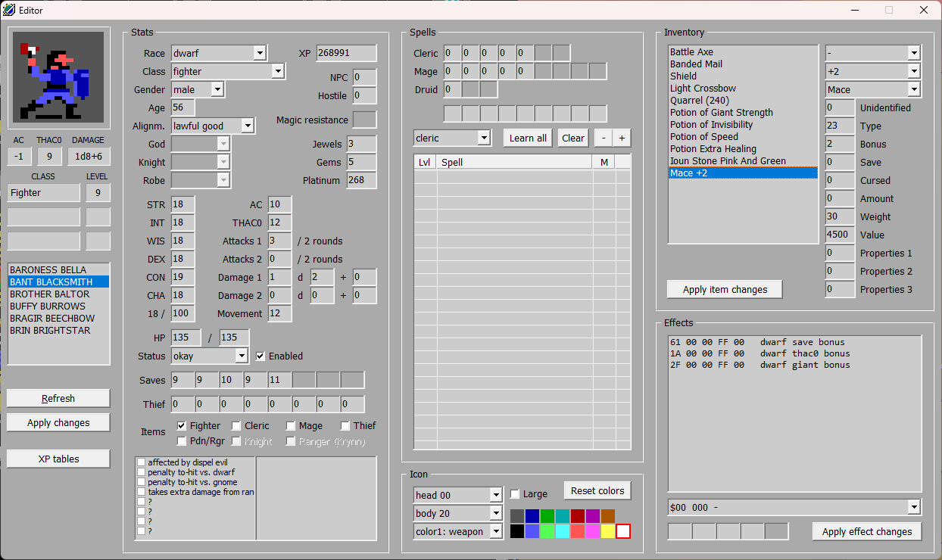This screenshot has width=942, height=560.
Task: Click the plus button beside Clear
Action: click(x=622, y=138)
